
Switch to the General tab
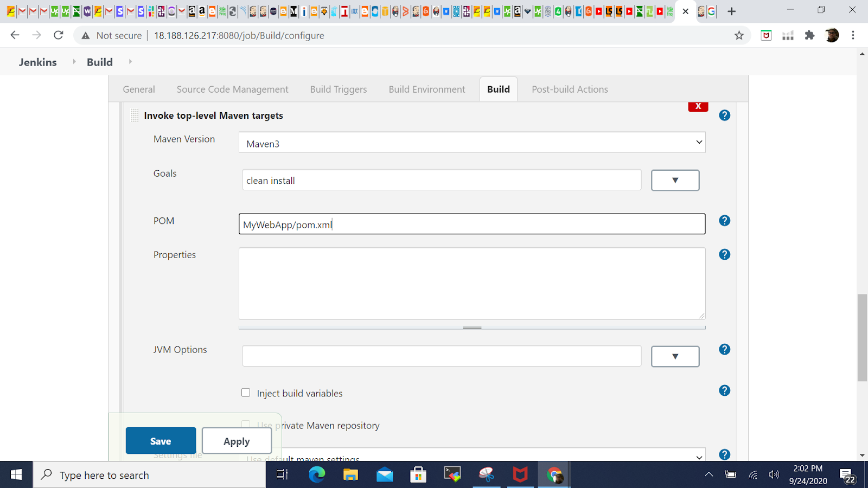click(139, 89)
